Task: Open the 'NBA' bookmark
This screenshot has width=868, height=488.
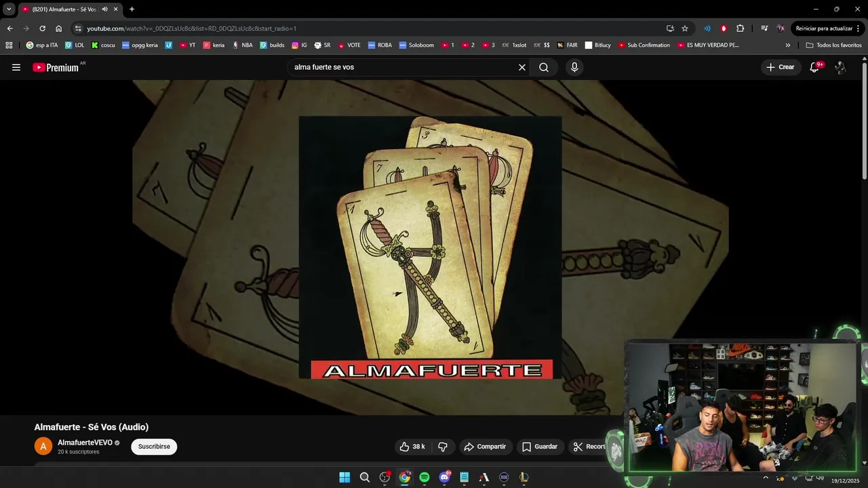Action: (x=242, y=45)
